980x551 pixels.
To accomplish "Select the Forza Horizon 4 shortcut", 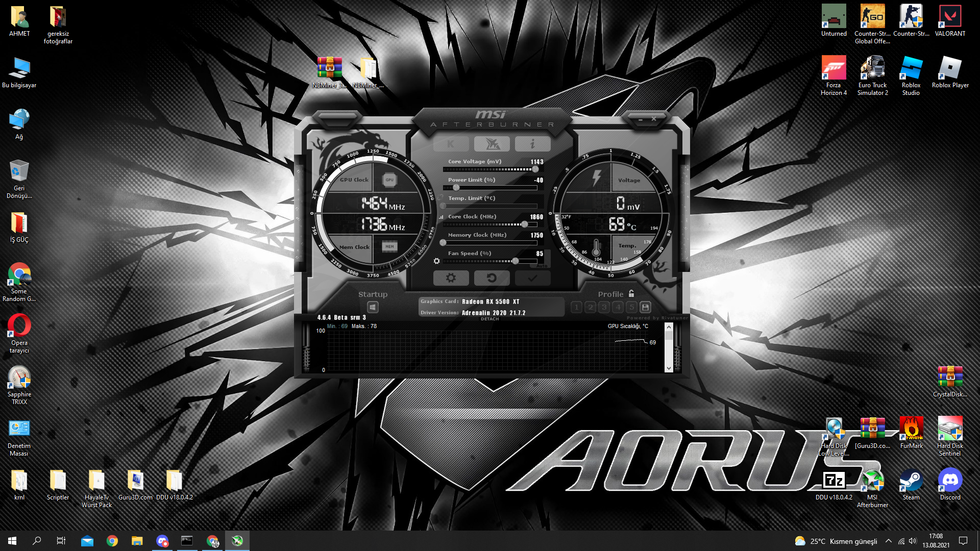I will [834, 76].
